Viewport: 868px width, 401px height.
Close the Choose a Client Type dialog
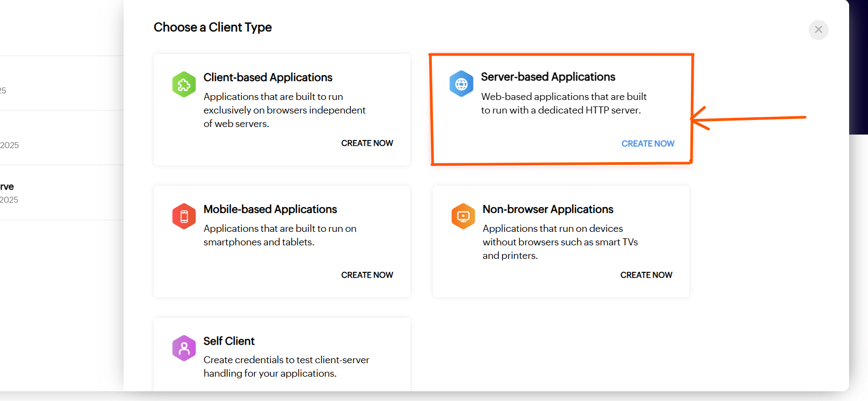point(818,30)
